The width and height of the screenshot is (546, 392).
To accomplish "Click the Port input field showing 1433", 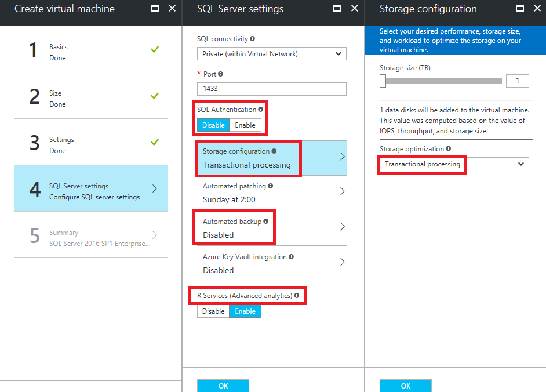I will point(272,89).
